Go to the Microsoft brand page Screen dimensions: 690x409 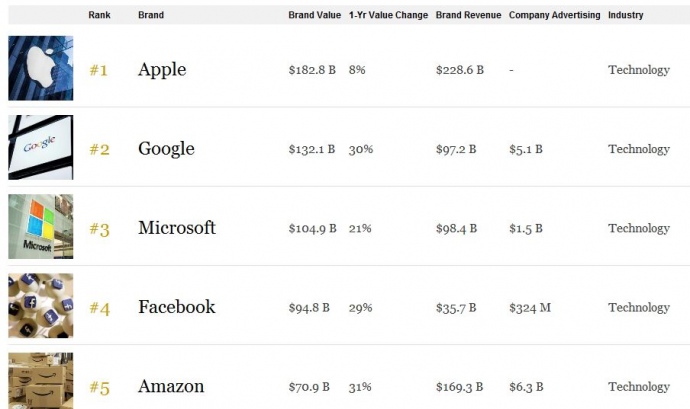[x=177, y=228]
